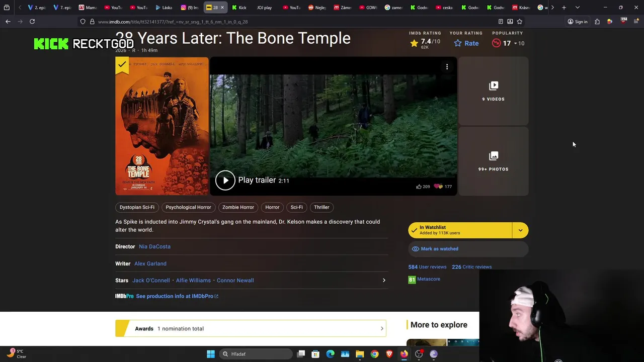Open Jack O'Connell's page
The width and height of the screenshot is (644, 362).
(x=151, y=281)
